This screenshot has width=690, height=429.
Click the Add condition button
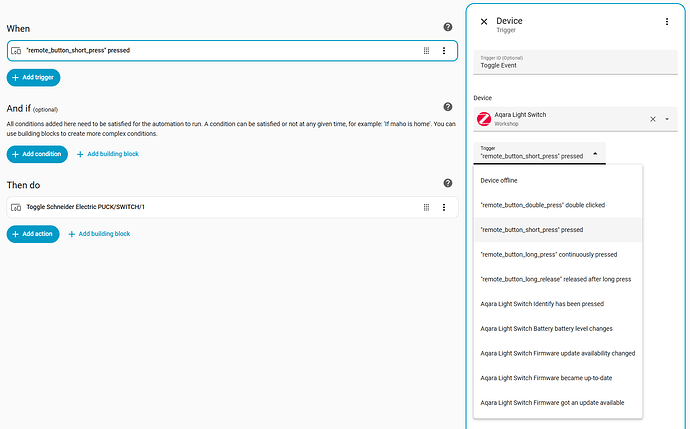coord(37,154)
